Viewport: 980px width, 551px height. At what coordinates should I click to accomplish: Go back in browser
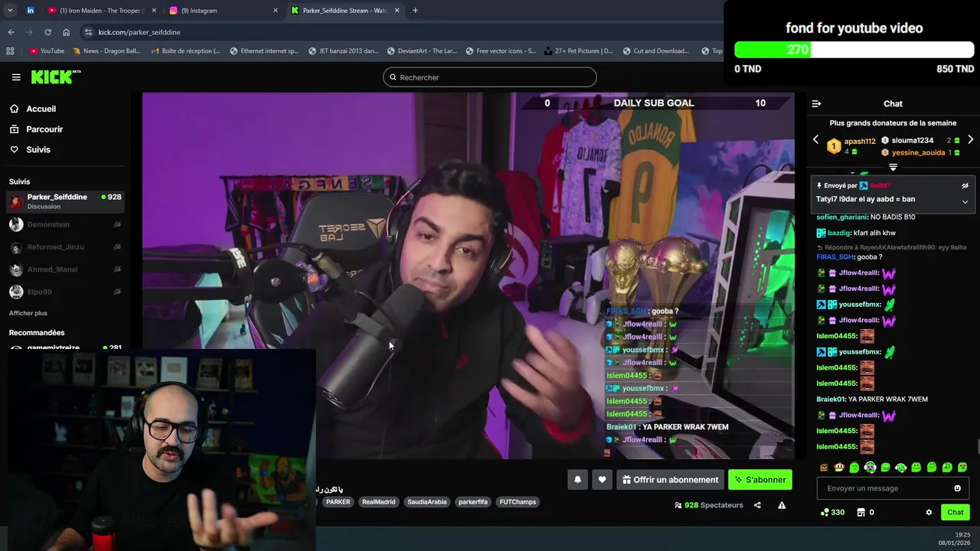click(x=11, y=32)
